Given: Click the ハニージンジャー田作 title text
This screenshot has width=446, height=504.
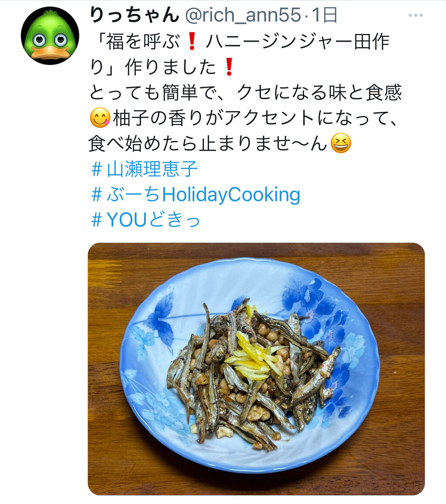Looking at the screenshot, I should tap(297, 42).
